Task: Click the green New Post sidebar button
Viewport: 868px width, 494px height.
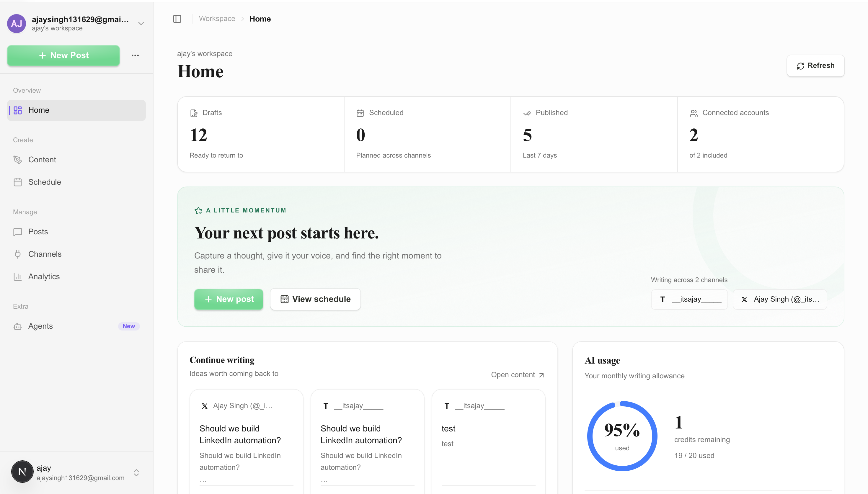Action: pyautogui.click(x=63, y=55)
